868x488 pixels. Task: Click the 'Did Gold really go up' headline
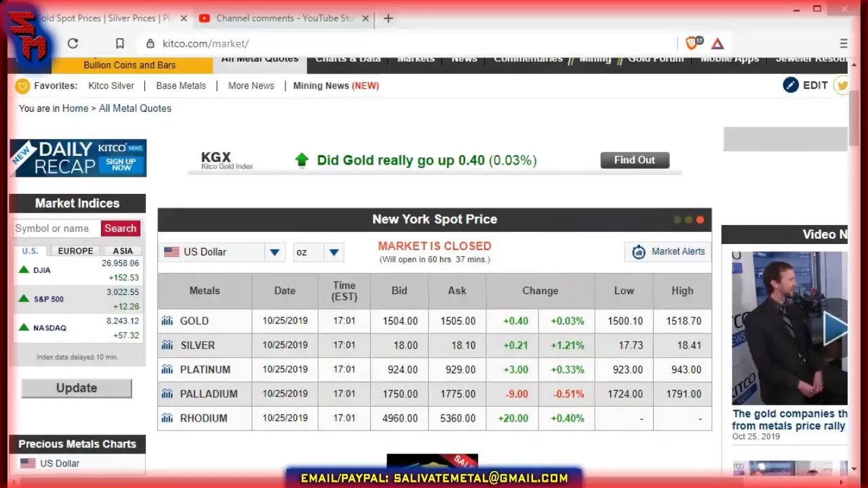427,161
